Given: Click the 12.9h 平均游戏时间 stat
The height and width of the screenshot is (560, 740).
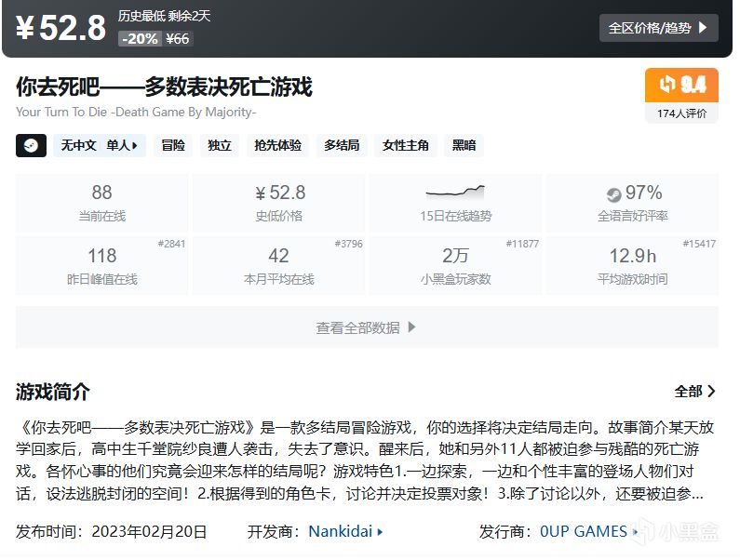Looking at the screenshot, I should tap(633, 266).
